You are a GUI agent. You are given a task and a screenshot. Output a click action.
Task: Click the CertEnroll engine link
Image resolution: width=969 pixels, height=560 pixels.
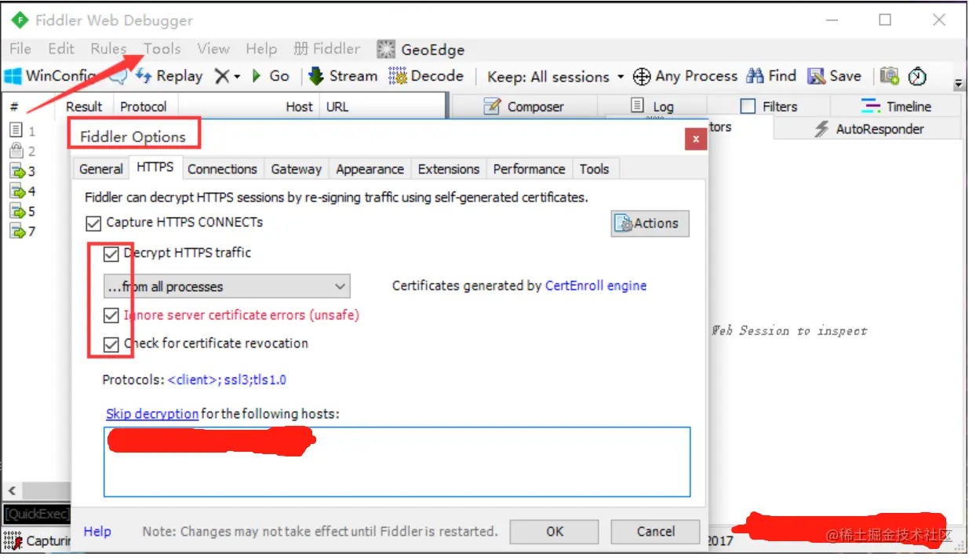pyautogui.click(x=596, y=285)
